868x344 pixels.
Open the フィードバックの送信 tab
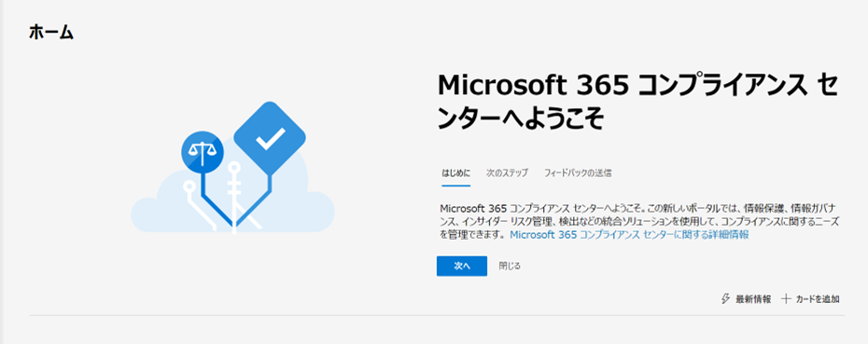point(578,173)
